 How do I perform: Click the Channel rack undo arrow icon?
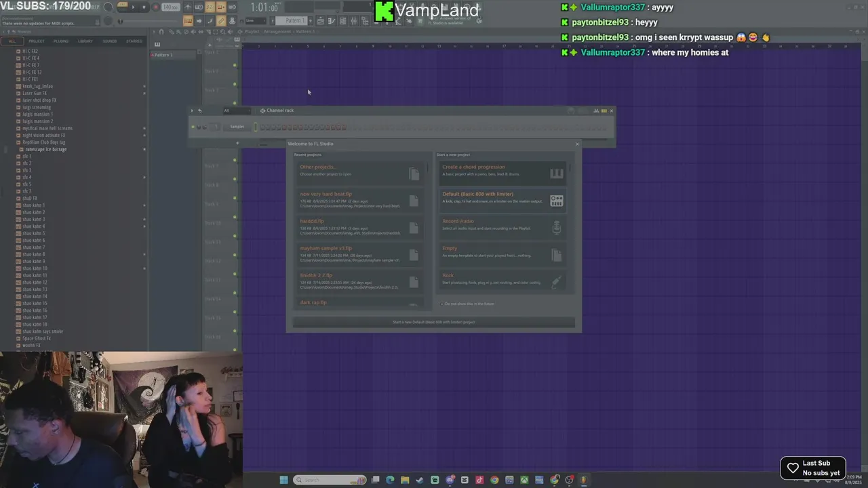(199, 110)
